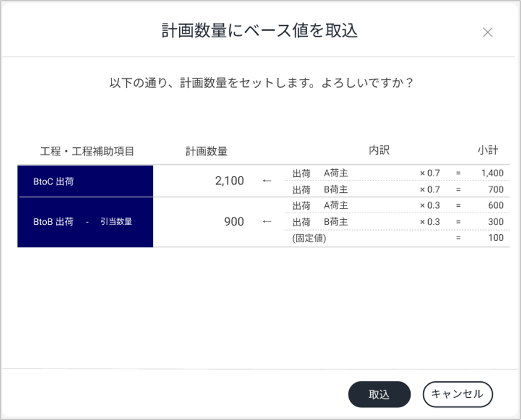Click the dialog title 計画数量にベース値を取込

tap(259, 30)
